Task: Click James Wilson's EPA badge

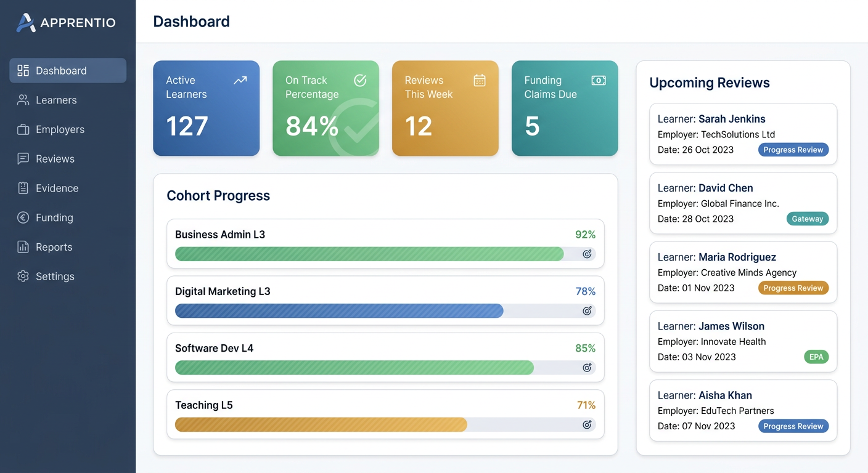Action: coord(816,357)
